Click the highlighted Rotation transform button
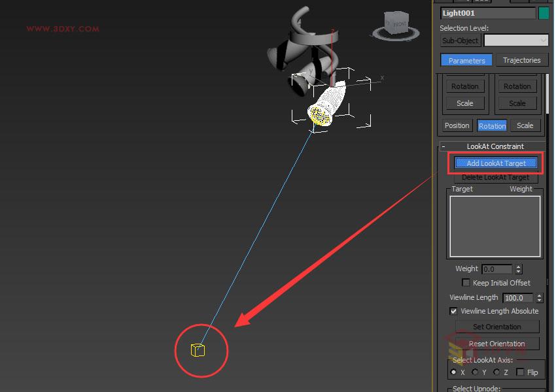556x392 pixels. point(492,125)
